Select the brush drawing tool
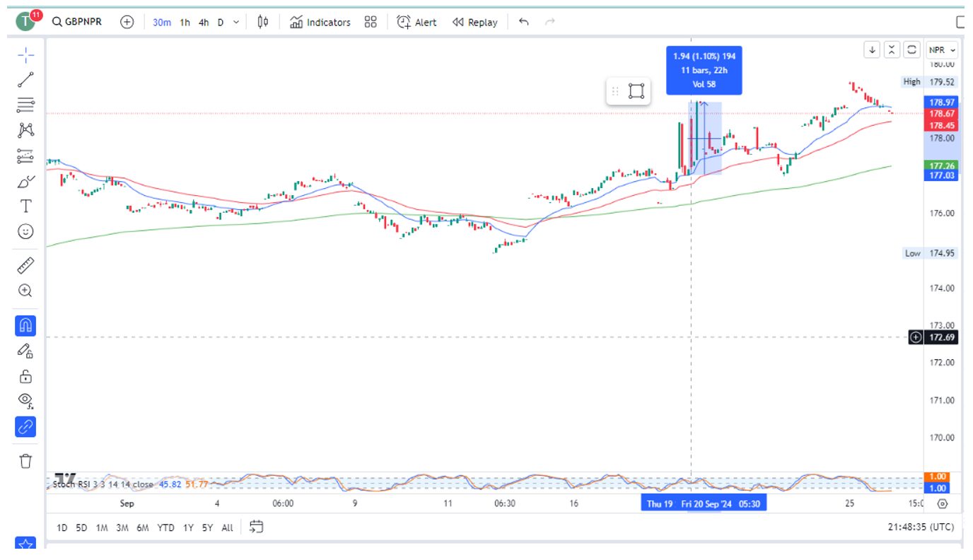Image resolution: width=973 pixels, height=560 pixels. coord(25,181)
